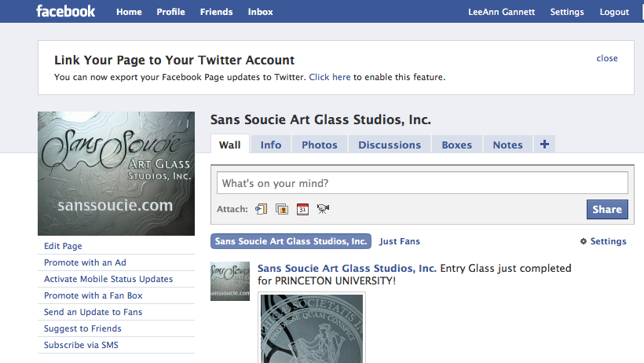The image size is (644, 363).
Task: Select Sans Soucie Art Glass Studios filter
Action: point(291,241)
